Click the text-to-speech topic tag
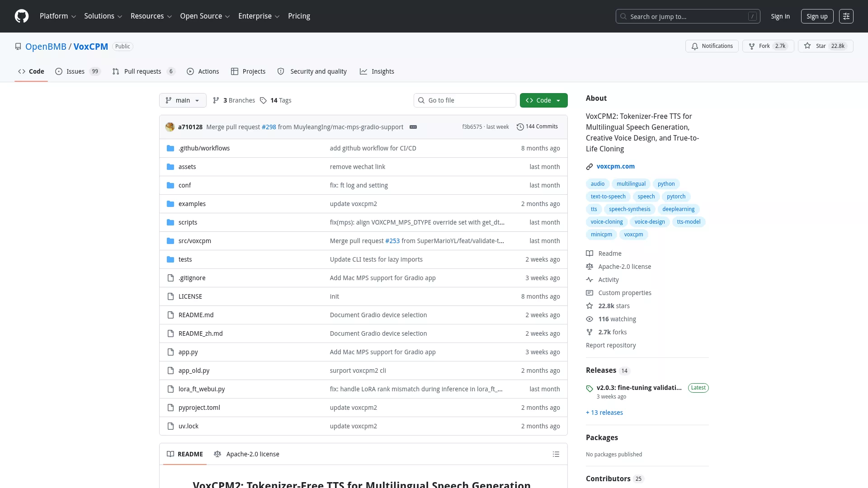Viewport: 868px width, 488px height. [x=608, y=197]
